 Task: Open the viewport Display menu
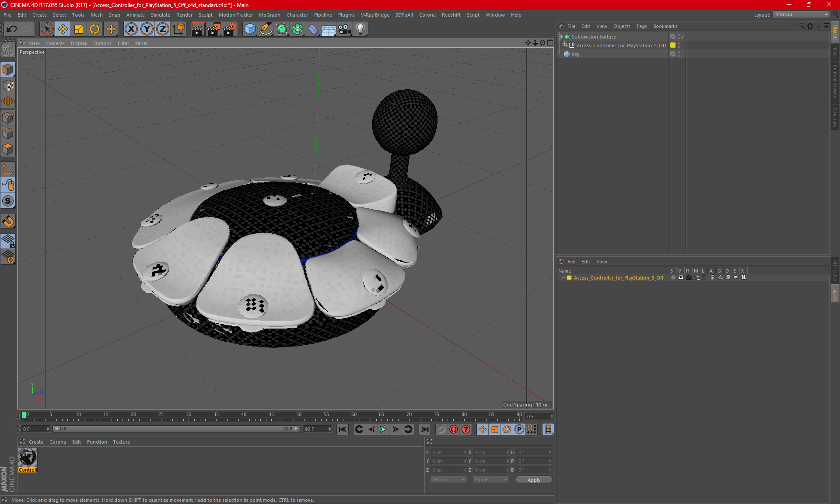coord(79,43)
